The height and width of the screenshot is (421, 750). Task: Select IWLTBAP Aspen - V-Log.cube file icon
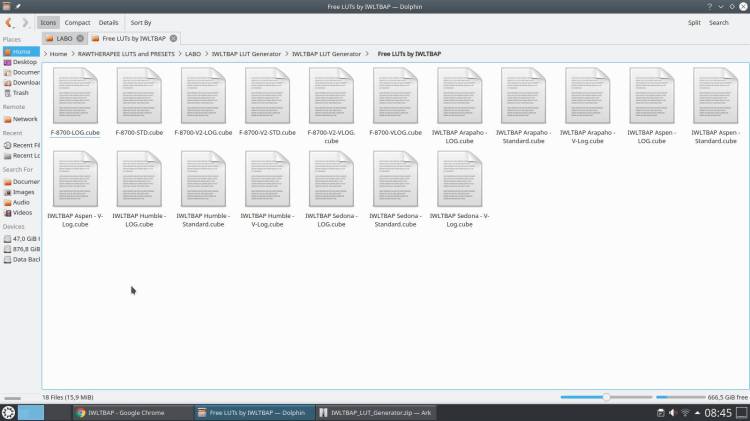(75, 178)
